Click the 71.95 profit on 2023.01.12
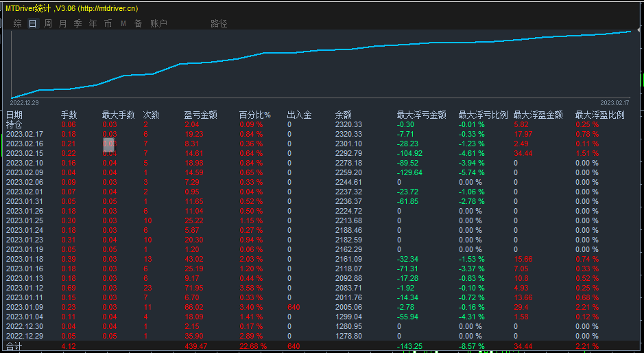644x353 pixels. tap(194, 288)
